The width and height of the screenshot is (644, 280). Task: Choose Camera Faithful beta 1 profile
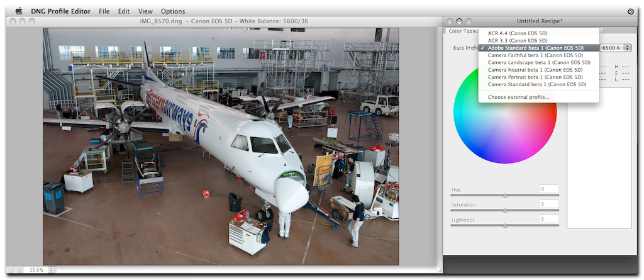point(538,55)
